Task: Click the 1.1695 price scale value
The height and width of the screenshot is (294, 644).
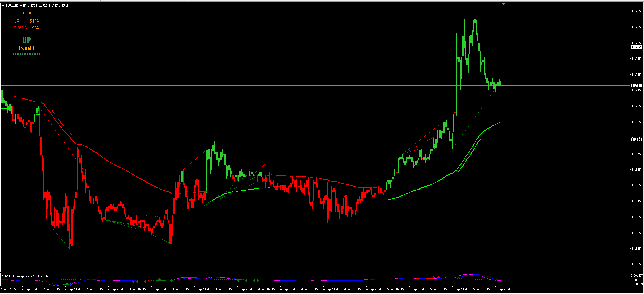Action: pyautogui.click(x=636, y=122)
